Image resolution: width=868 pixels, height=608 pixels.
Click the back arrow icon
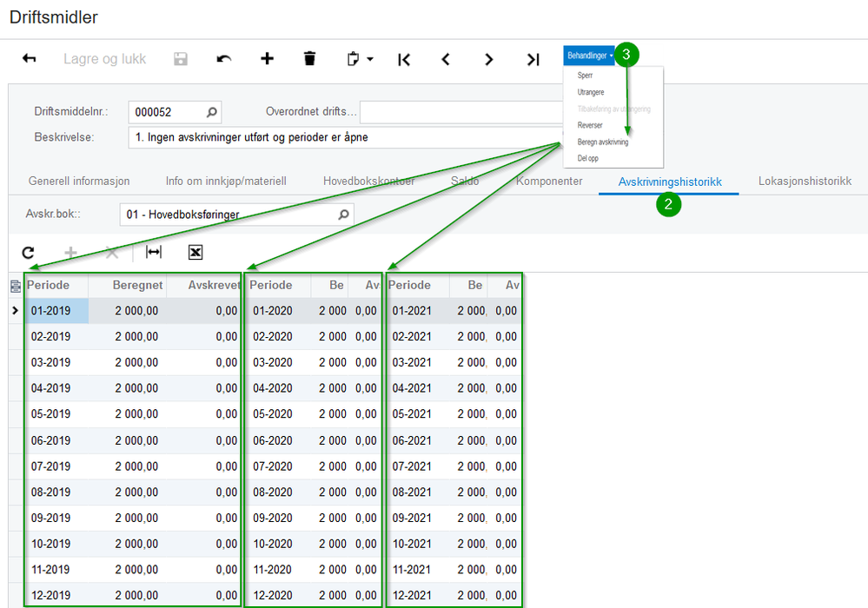tap(30, 59)
